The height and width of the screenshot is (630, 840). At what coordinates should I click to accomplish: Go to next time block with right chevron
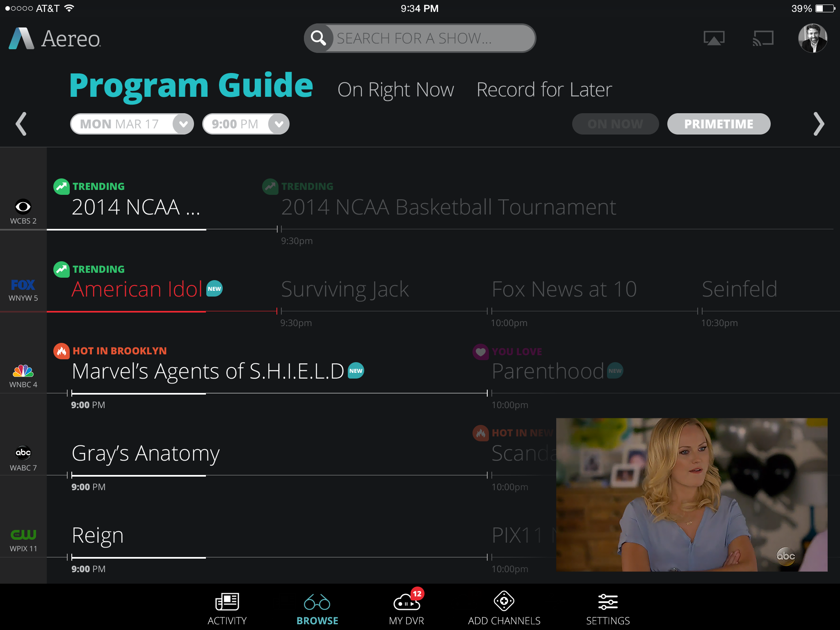click(818, 124)
